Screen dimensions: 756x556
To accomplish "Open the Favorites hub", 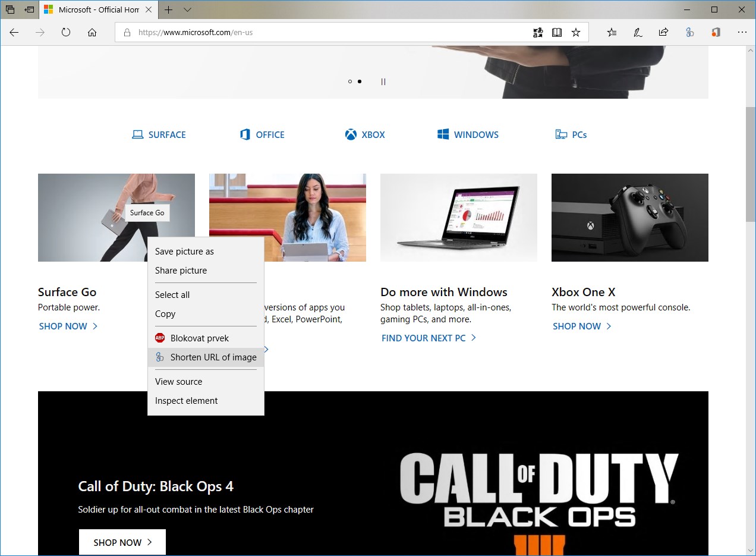I will (x=612, y=33).
